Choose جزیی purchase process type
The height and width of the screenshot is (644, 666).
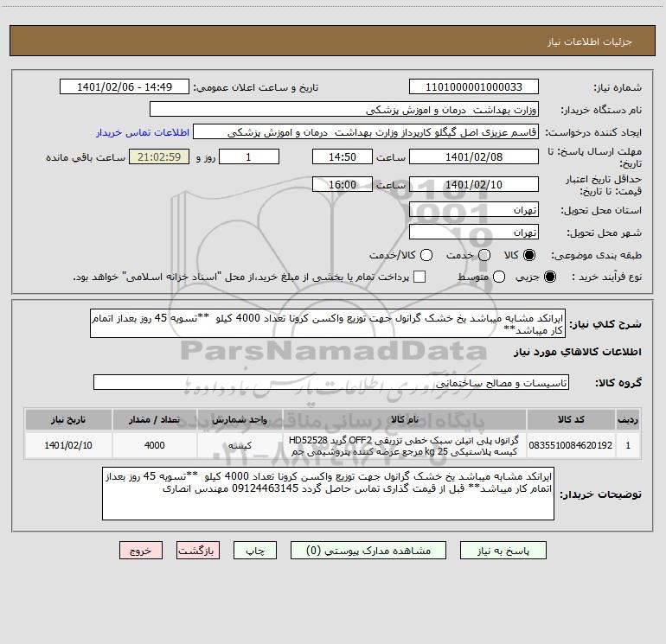pyautogui.click(x=549, y=277)
